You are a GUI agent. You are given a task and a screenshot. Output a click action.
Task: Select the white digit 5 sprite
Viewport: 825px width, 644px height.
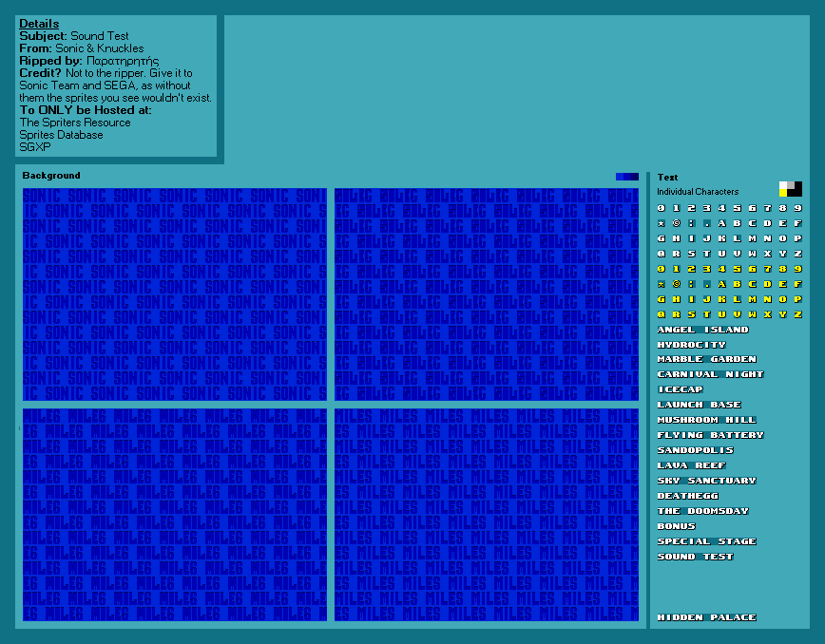tap(738, 208)
